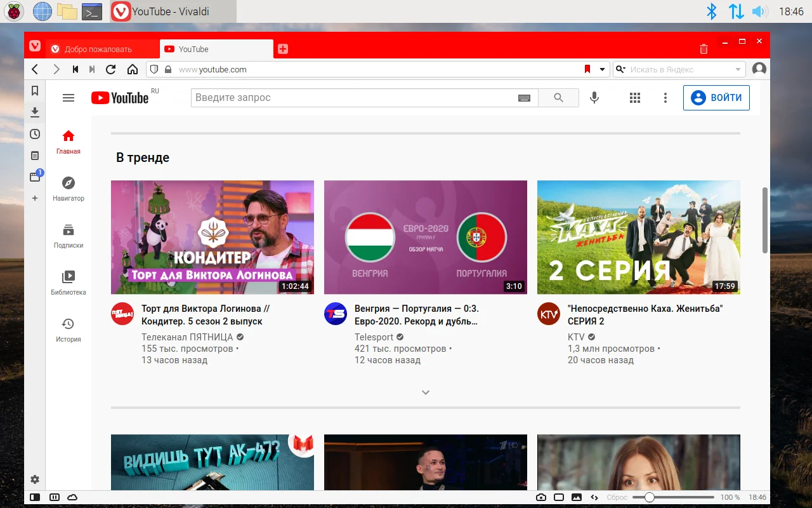The height and width of the screenshot is (508, 812).
Task: Go to YouTube logo home
Action: click(120, 98)
